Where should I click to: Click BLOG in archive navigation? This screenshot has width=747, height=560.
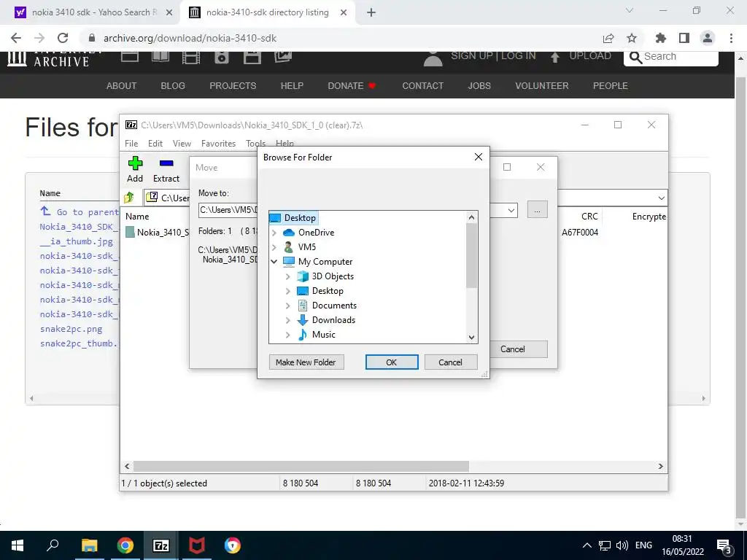173,86
